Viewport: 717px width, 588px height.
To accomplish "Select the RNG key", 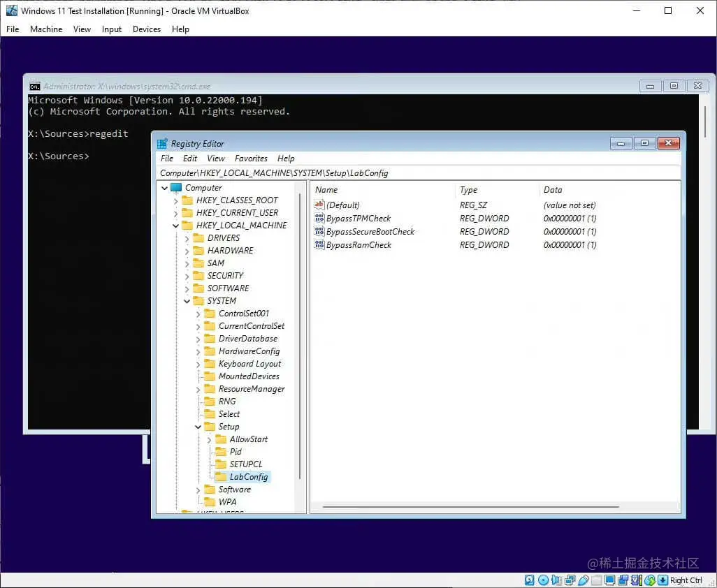I will click(x=227, y=401).
